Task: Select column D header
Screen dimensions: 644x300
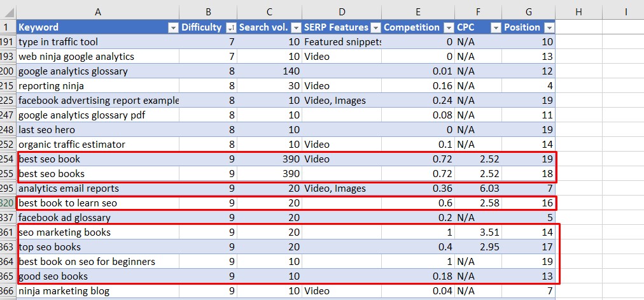Action: (x=342, y=12)
